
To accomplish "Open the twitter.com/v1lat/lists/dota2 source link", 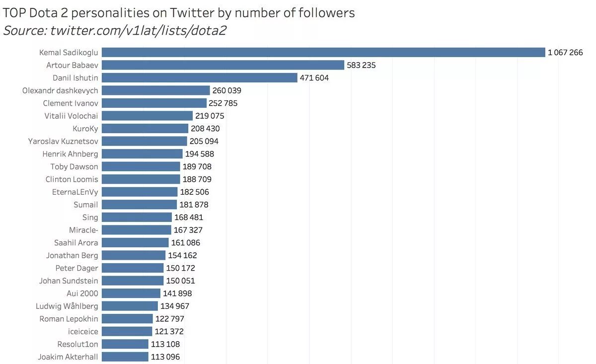I will 139,30.
